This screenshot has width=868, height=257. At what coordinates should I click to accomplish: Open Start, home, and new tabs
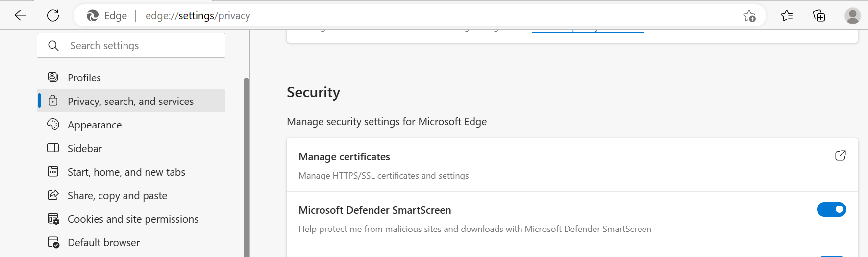(126, 172)
